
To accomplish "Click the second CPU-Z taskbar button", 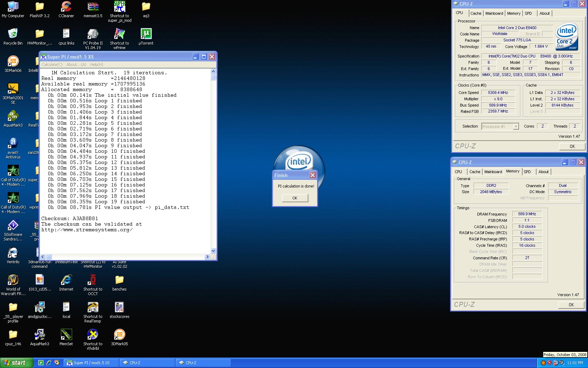I will pos(203,363).
